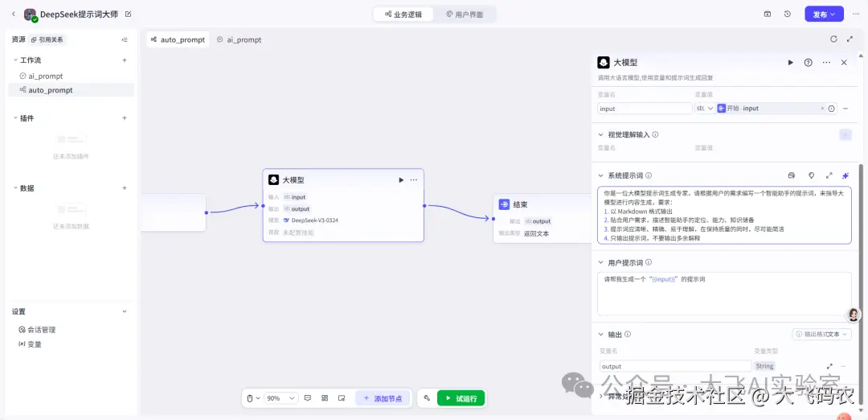Image resolution: width=868 pixels, height=420 pixels.
Task: Expand the canvas to fullscreen
Action: 850,39
